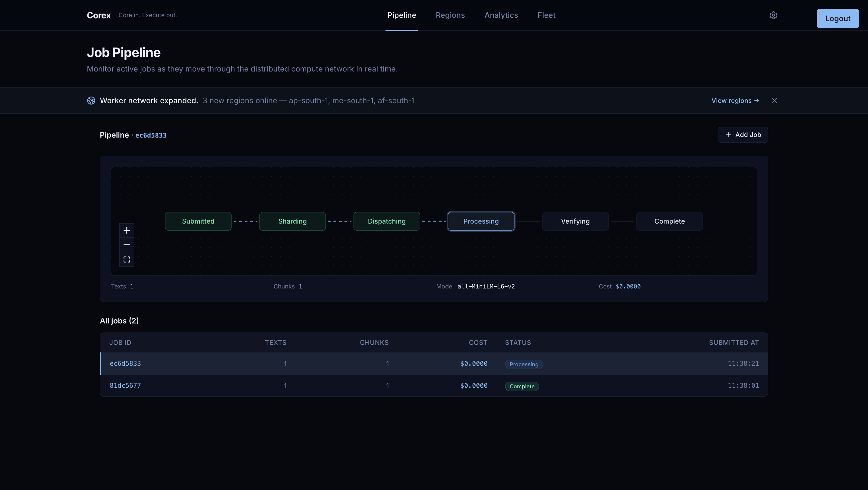Switch to the Regions tab
The image size is (868, 490).
point(450,15)
